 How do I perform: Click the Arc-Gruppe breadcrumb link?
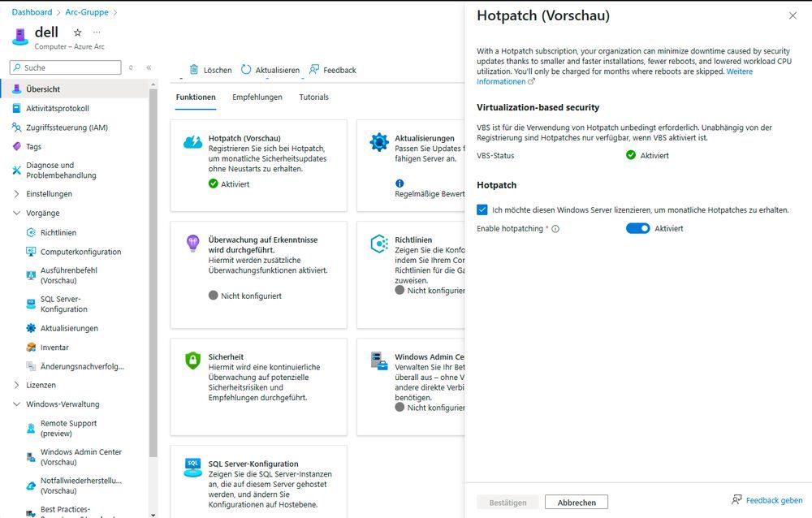(x=87, y=12)
